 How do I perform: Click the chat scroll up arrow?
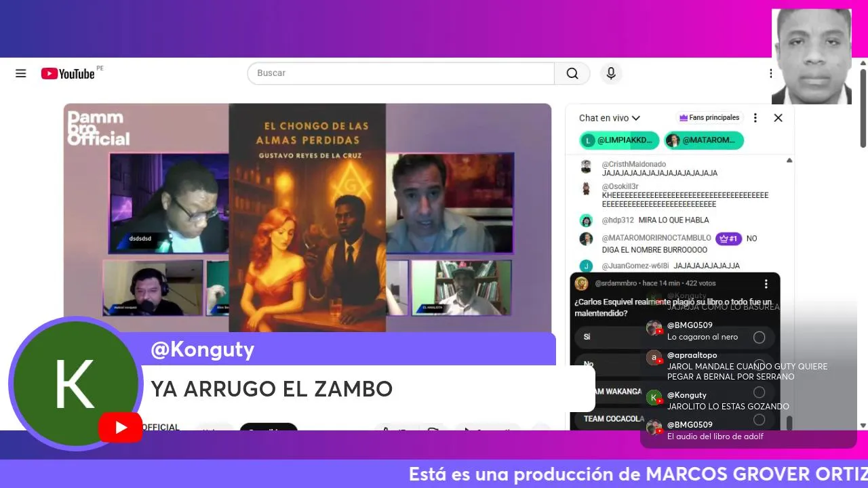point(789,161)
